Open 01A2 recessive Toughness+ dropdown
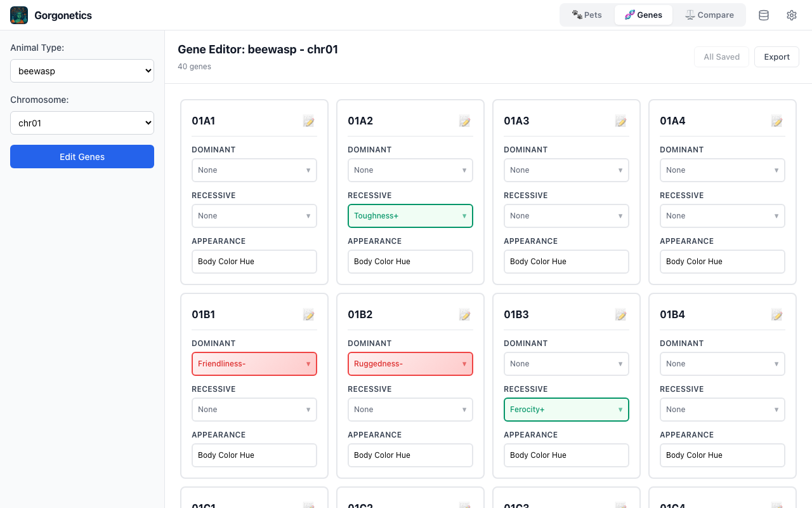 coord(410,216)
